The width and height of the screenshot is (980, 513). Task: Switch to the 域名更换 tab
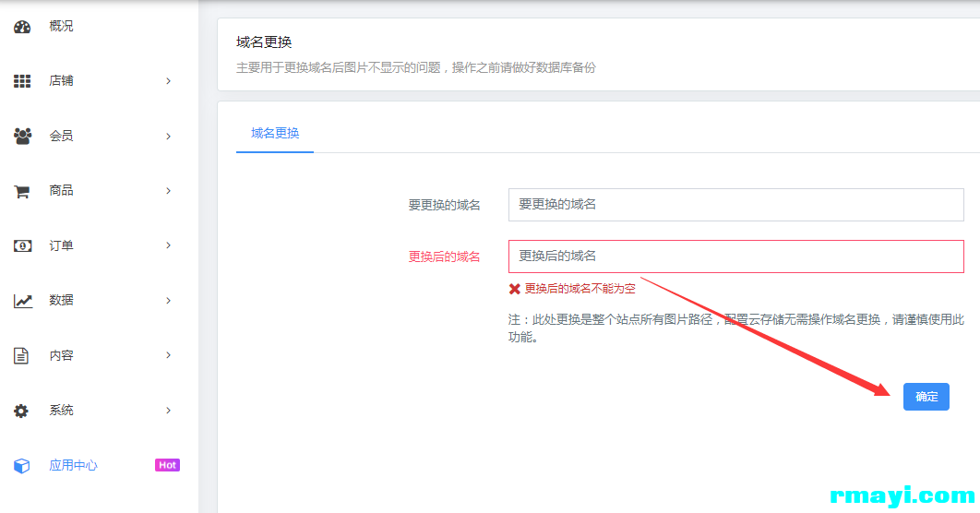275,133
